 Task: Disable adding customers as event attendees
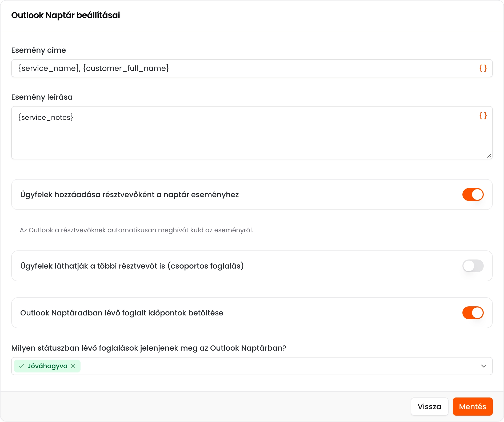(x=473, y=194)
